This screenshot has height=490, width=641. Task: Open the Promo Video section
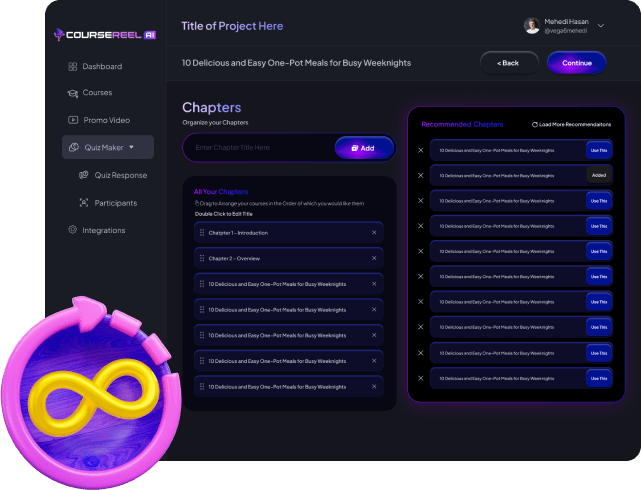(99, 120)
